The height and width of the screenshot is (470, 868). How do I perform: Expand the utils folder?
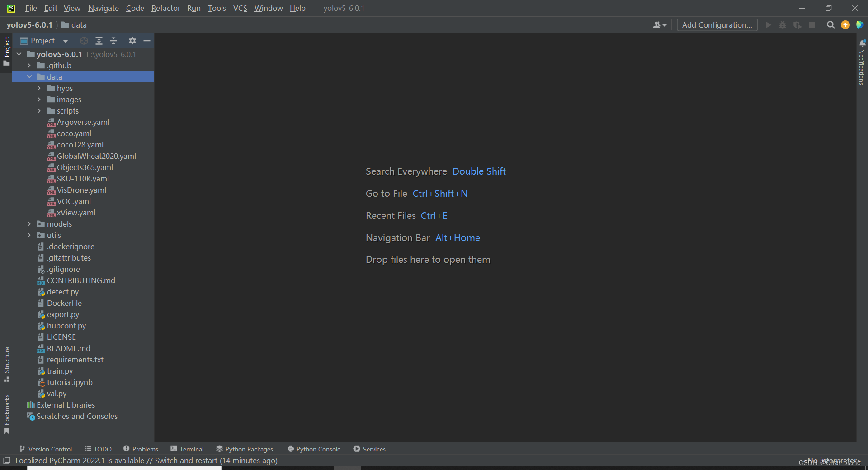click(x=29, y=235)
